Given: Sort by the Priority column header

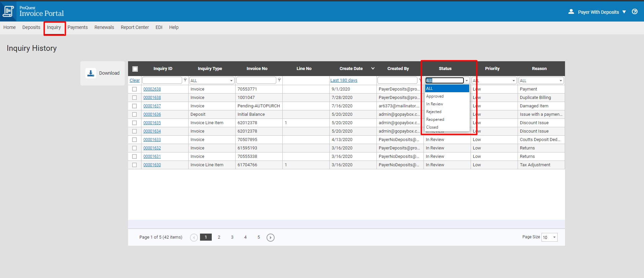Looking at the screenshot, I should coord(492,69).
